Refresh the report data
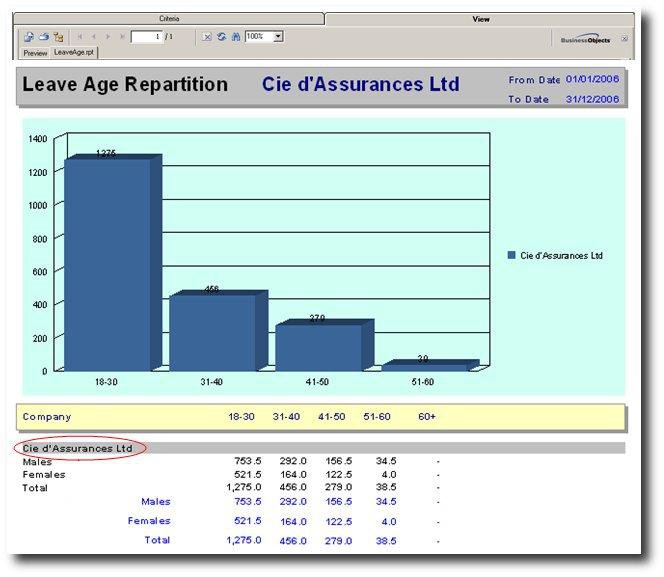 click(x=221, y=37)
